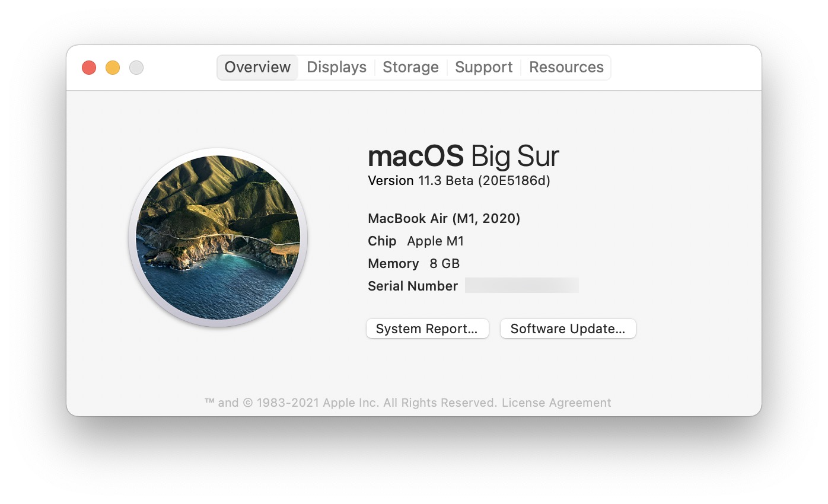Screen dimensions: 828x504
Task: Select the Overview tab
Action: tap(257, 68)
